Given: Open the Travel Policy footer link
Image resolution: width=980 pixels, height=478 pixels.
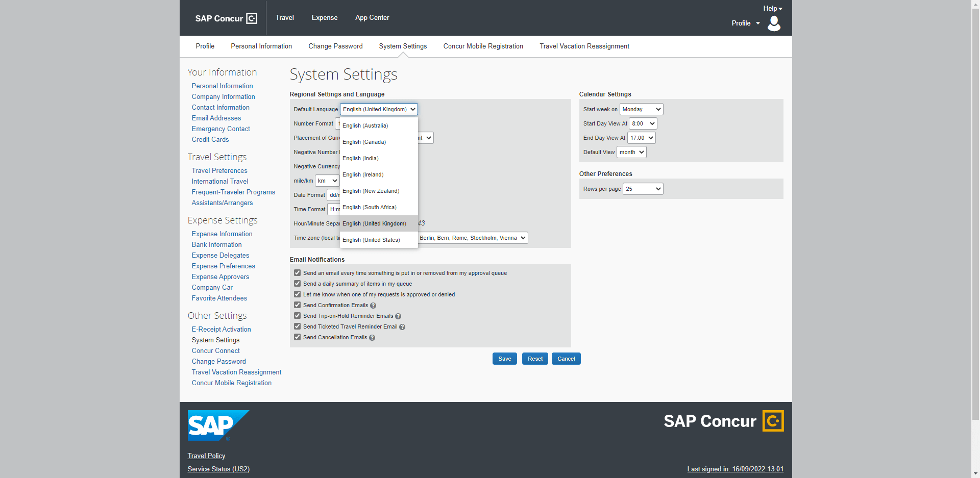Looking at the screenshot, I should 206,456.
